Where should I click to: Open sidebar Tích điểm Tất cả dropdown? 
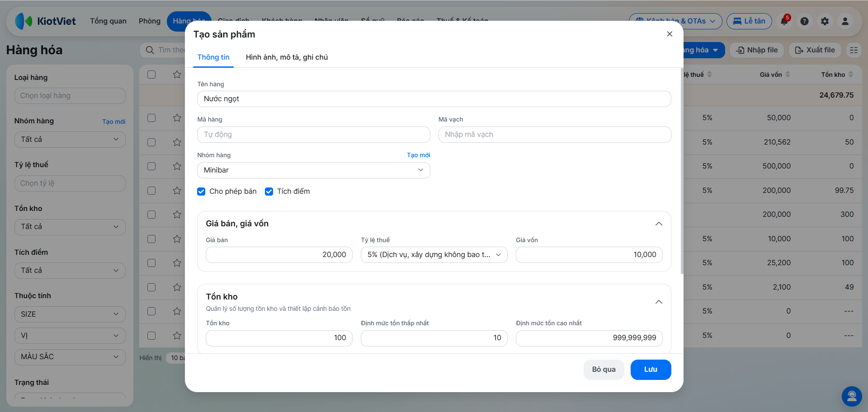(x=70, y=271)
